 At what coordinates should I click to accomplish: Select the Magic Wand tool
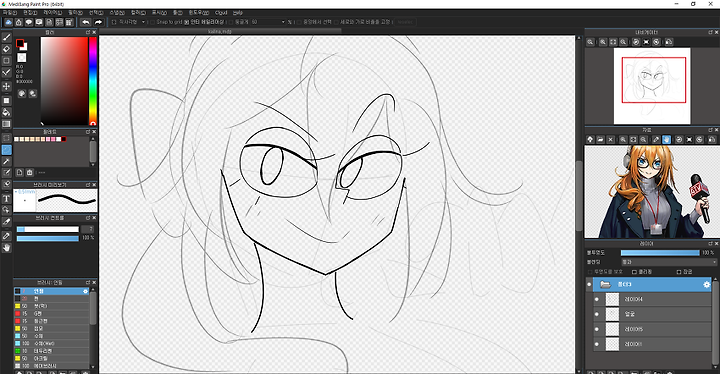pyautogui.click(x=6, y=162)
